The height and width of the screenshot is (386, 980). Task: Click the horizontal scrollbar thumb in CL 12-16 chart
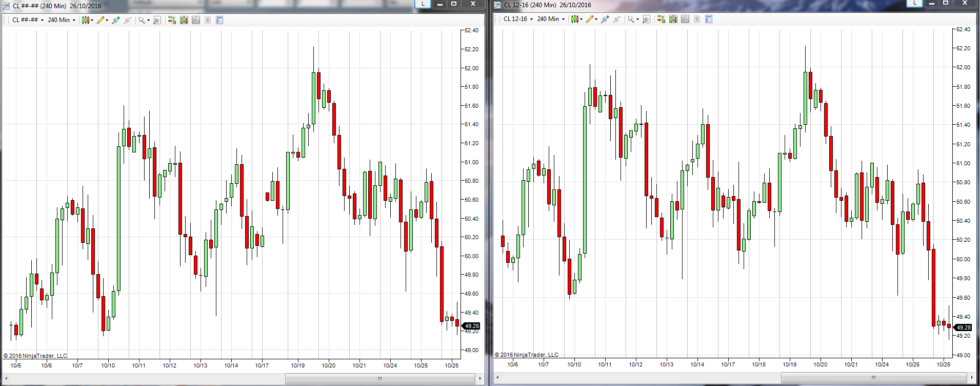(874, 377)
